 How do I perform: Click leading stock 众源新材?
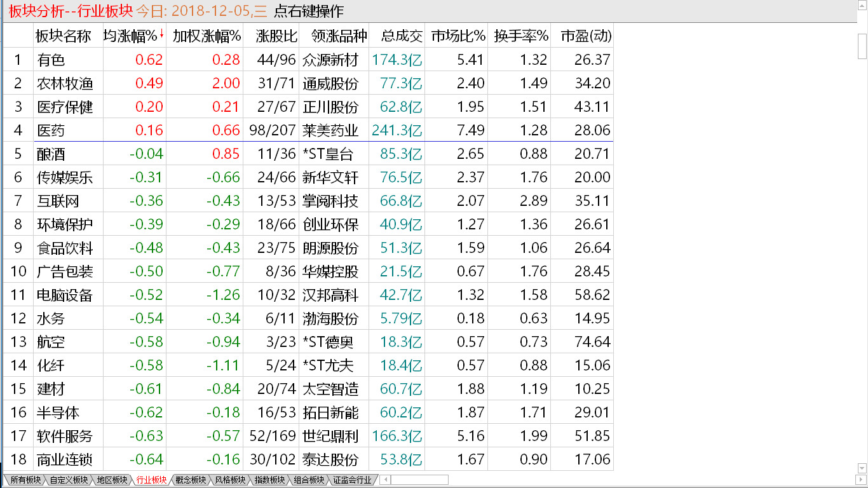[x=330, y=60]
